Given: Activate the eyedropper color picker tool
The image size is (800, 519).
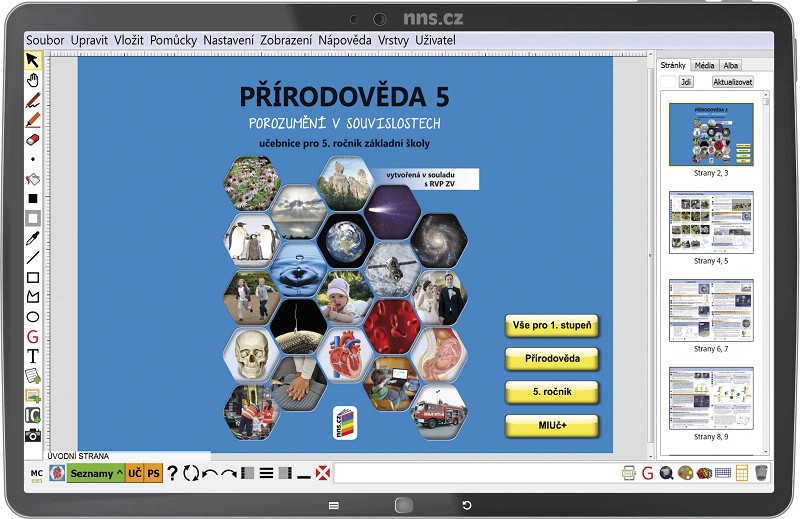Looking at the screenshot, I should click(33, 238).
